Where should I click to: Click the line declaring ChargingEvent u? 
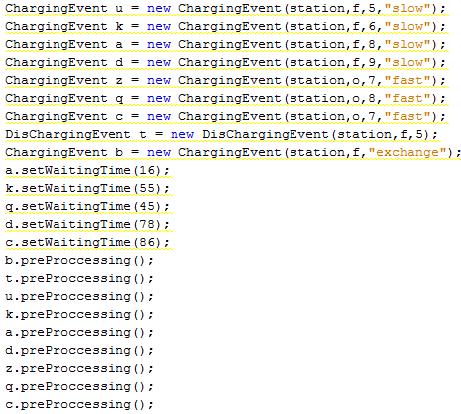pyautogui.click(x=225, y=9)
